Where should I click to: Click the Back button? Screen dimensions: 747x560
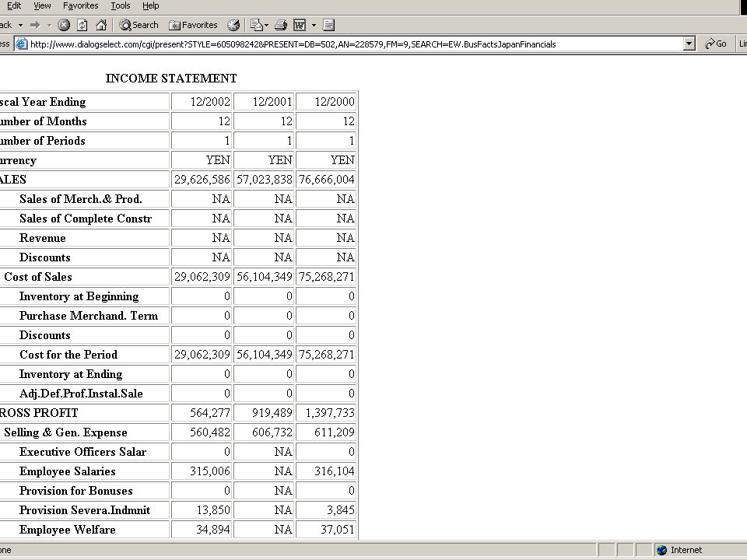pyautogui.click(x=5, y=25)
